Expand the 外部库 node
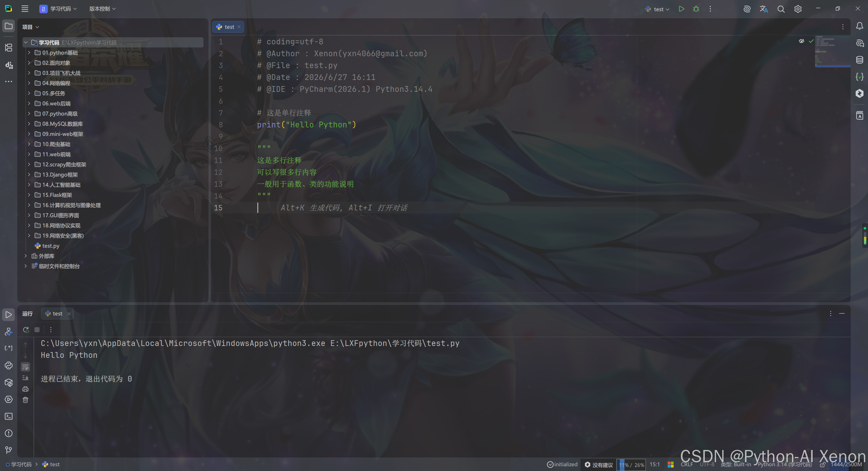The image size is (868, 471). pyautogui.click(x=25, y=256)
